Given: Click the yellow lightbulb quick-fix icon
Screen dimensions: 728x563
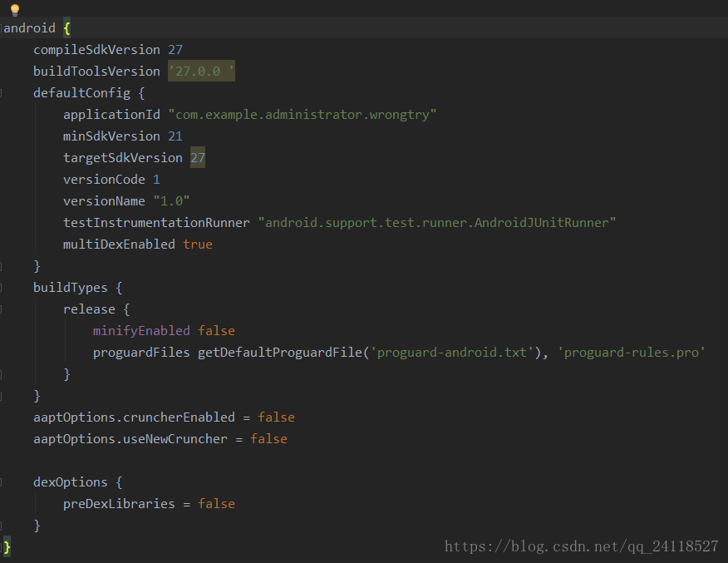Looking at the screenshot, I should click(15, 10).
